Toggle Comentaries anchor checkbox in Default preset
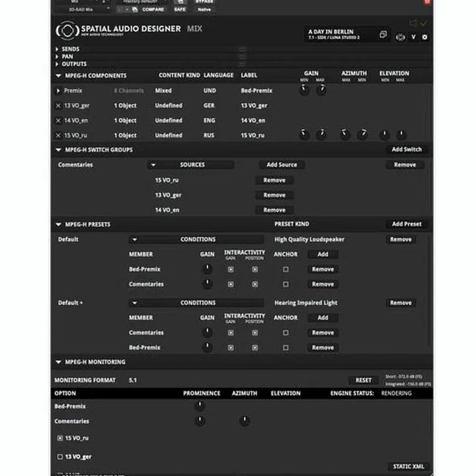This screenshot has width=476, height=476. (x=286, y=284)
